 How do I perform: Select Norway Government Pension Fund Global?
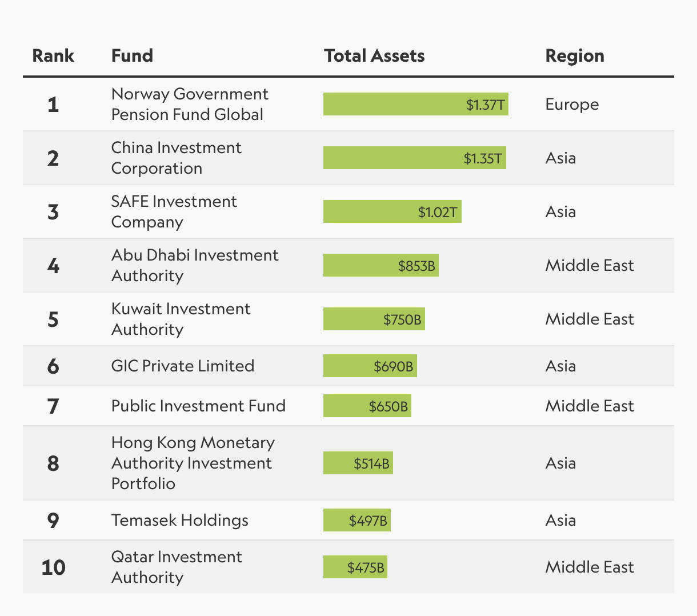190,104
